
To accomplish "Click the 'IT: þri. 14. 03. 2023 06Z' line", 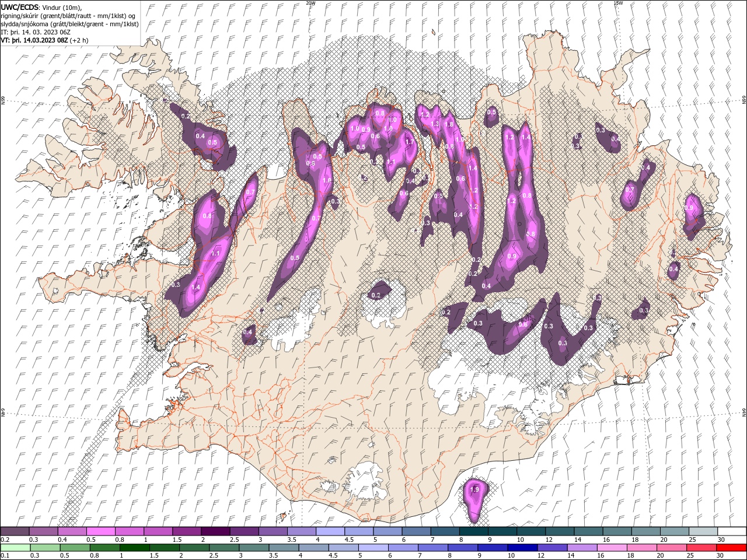I will click(x=37, y=33).
